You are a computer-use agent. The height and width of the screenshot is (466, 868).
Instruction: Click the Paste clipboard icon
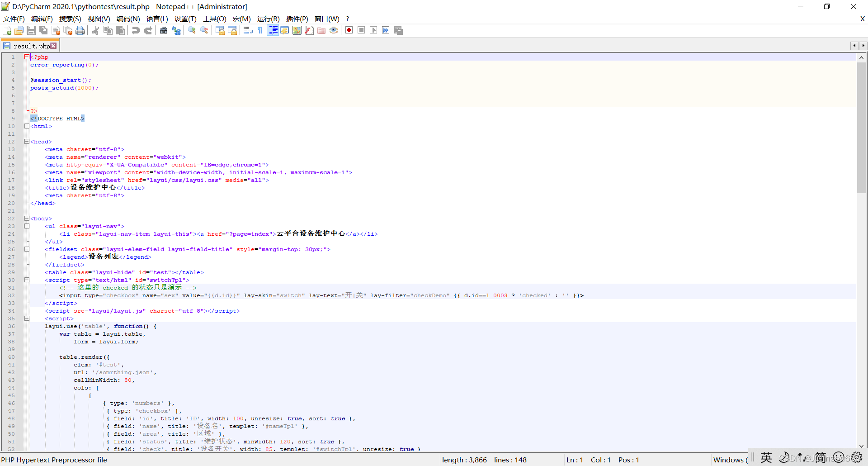point(120,30)
